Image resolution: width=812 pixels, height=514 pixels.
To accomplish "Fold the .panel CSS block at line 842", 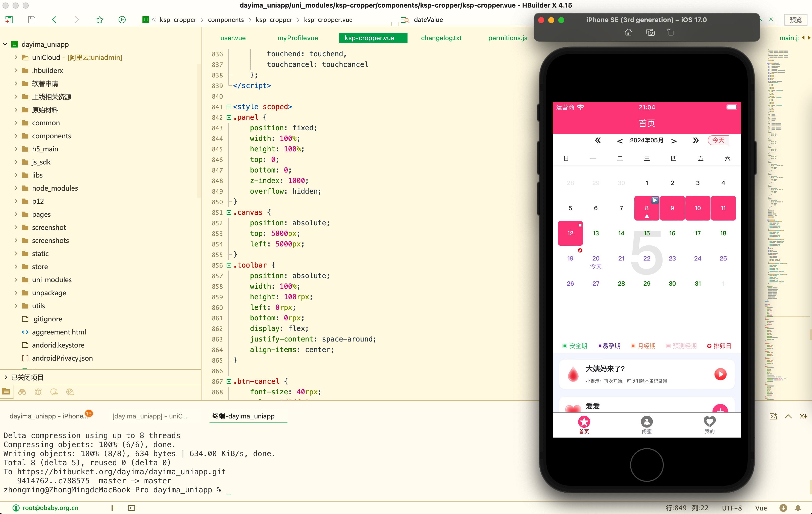I will pyautogui.click(x=229, y=117).
